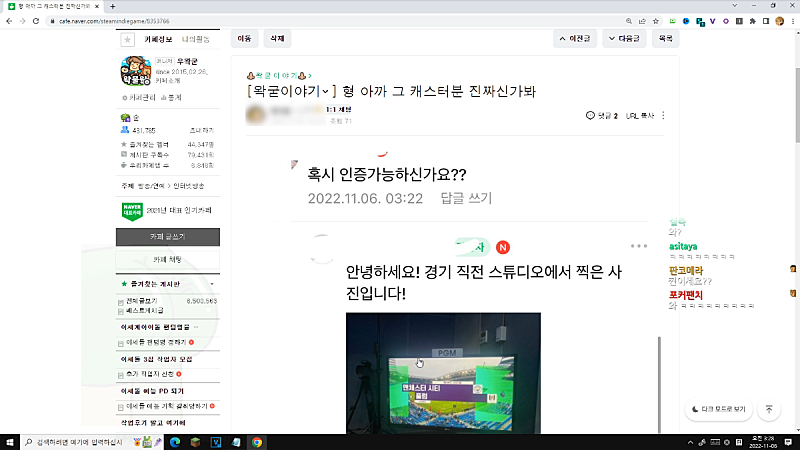Click the dark grey square extension icon
This screenshot has width=800, height=450.
[739, 21]
